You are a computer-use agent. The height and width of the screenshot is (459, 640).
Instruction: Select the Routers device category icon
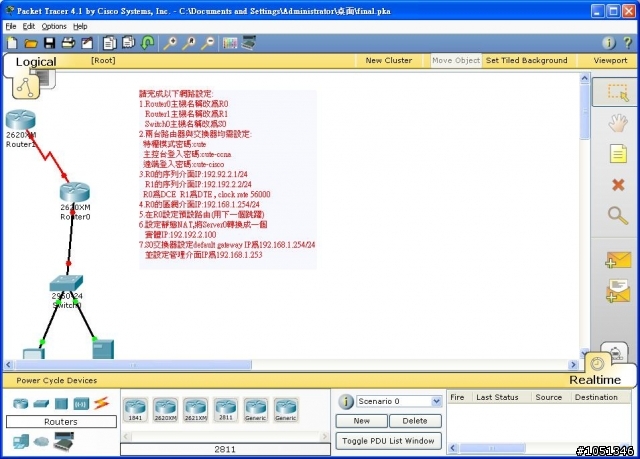[21, 404]
